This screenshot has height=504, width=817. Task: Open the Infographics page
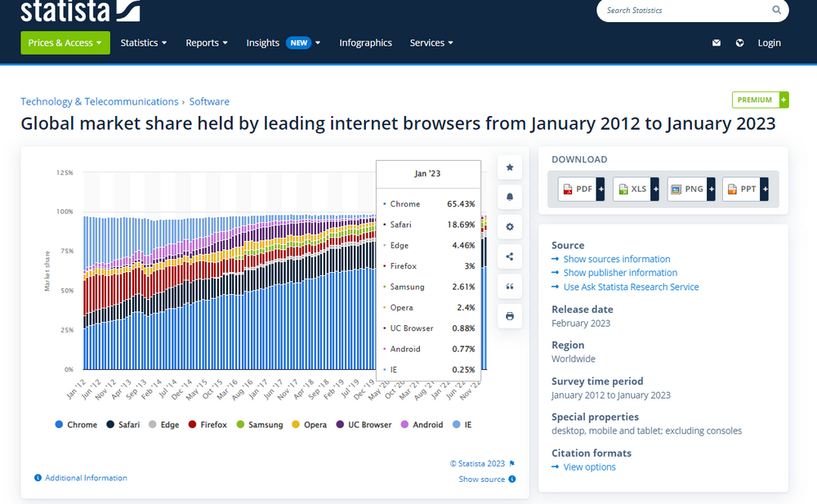[x=365, y=42]
